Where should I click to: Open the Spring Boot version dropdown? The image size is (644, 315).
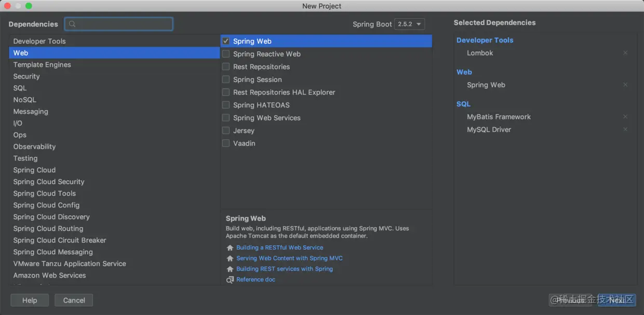coord(410,24)
